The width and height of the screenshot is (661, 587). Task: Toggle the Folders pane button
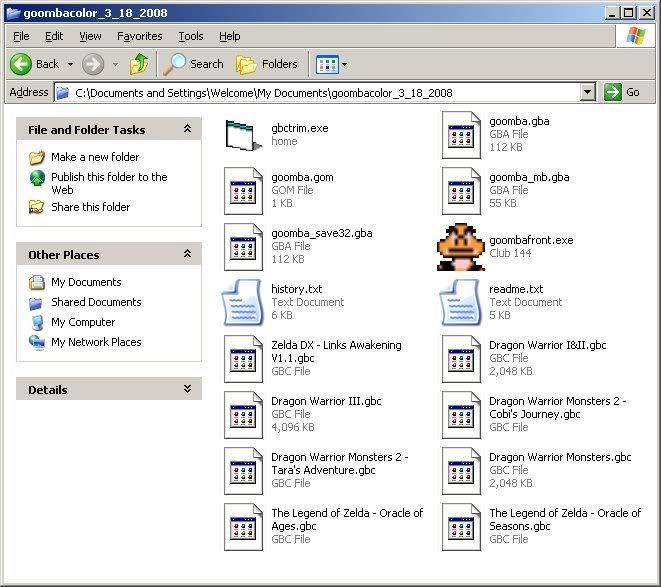pyautogui.click(x=266, y=64)
